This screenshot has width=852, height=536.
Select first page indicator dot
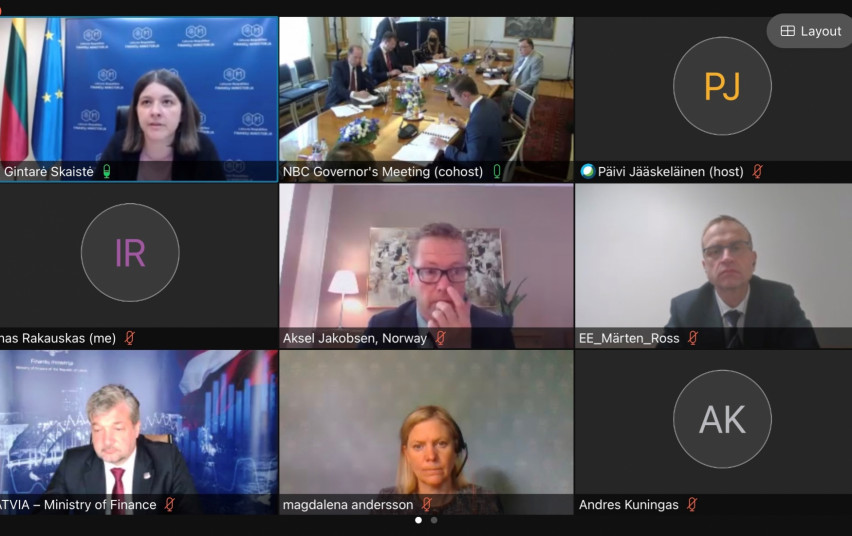coord(418,520)
